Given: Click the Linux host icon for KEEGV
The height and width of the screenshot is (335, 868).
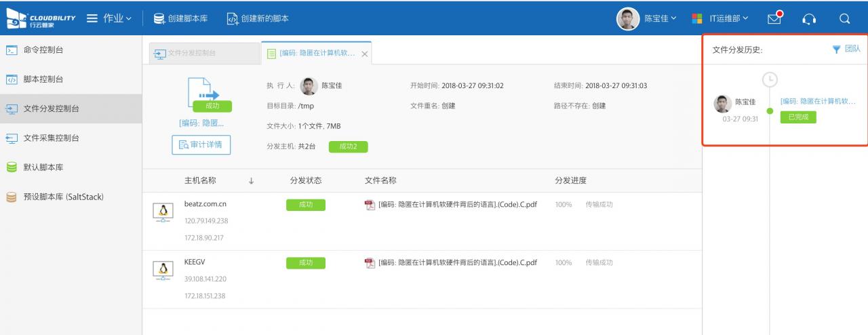Looking at the screenshot, I should [163, 270].
